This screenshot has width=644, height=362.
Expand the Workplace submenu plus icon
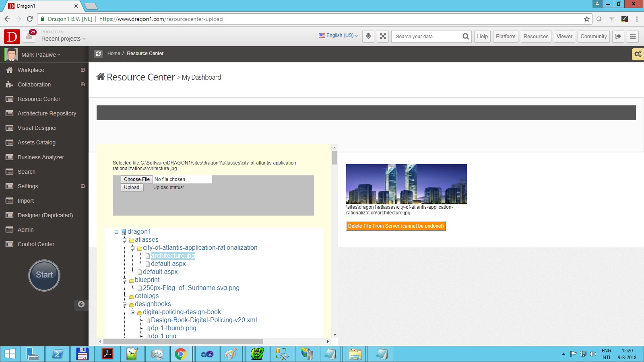83,70
